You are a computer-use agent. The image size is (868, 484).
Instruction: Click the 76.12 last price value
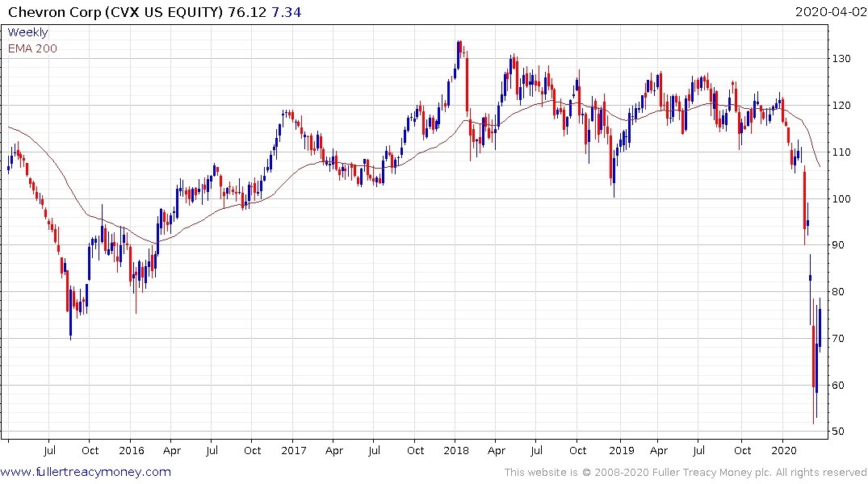coord(247,12)
